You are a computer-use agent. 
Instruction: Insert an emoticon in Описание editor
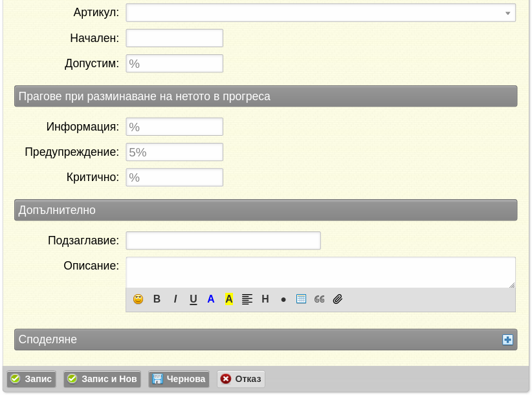tap(138, 299)
